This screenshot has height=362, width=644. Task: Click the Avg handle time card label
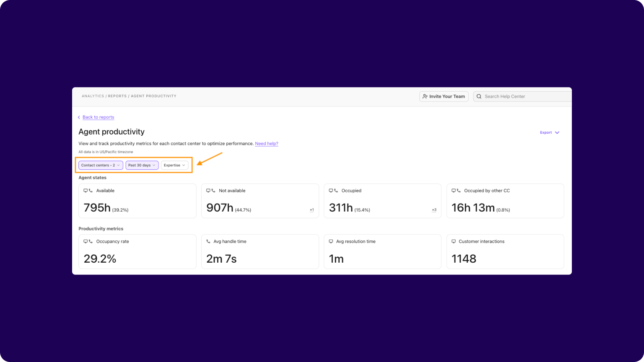(230, 241)
